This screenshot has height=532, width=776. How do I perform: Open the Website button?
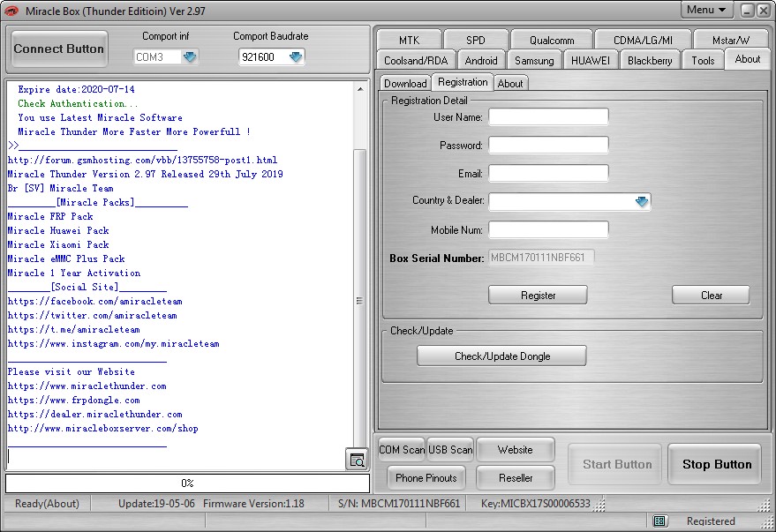(x=516, y=449)
